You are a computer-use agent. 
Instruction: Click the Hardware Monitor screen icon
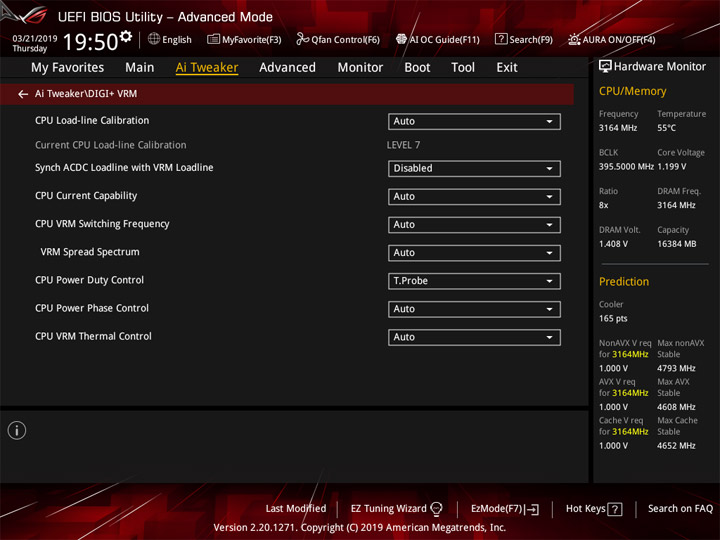pyautogui.click(x=605, y=67)
